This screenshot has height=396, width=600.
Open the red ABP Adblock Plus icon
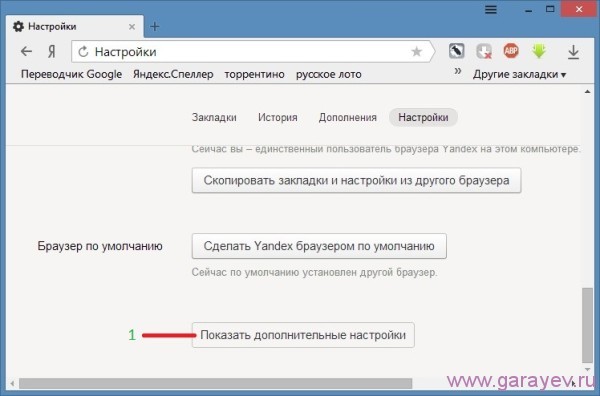pos(511,51)
